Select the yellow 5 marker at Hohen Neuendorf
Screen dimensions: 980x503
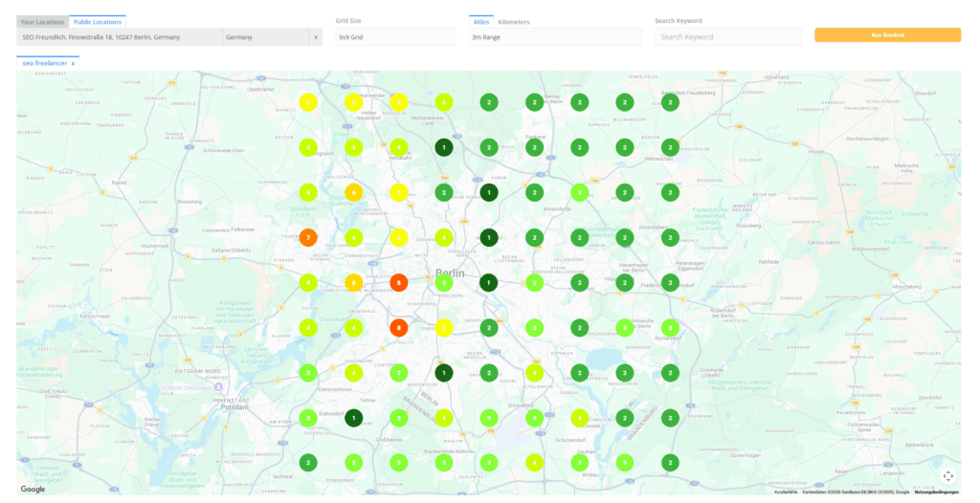point(354,102)
